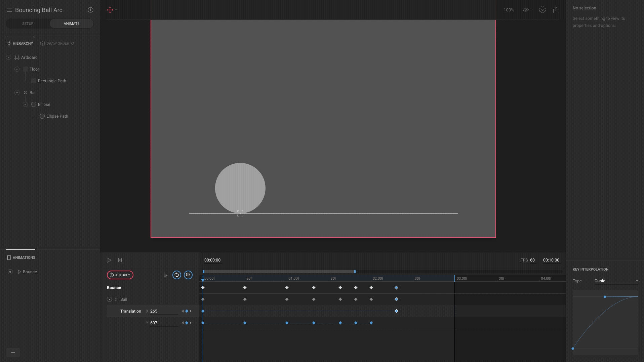Viewport: 644px width, 362px height.
Task: Click the lower cubic curve handle
Action: pyautogui.click(x=573, y=349)
